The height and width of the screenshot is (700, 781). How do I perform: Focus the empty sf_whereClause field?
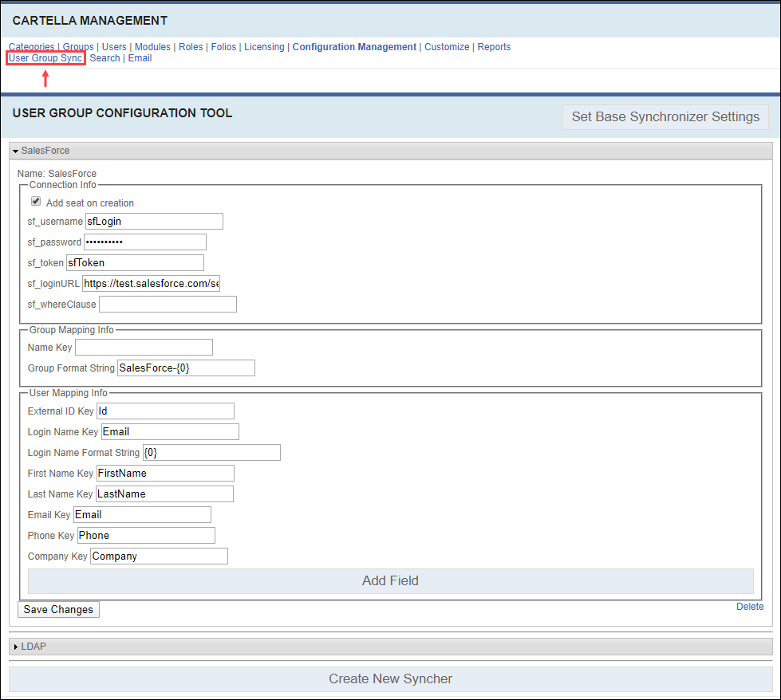(168, 305)
